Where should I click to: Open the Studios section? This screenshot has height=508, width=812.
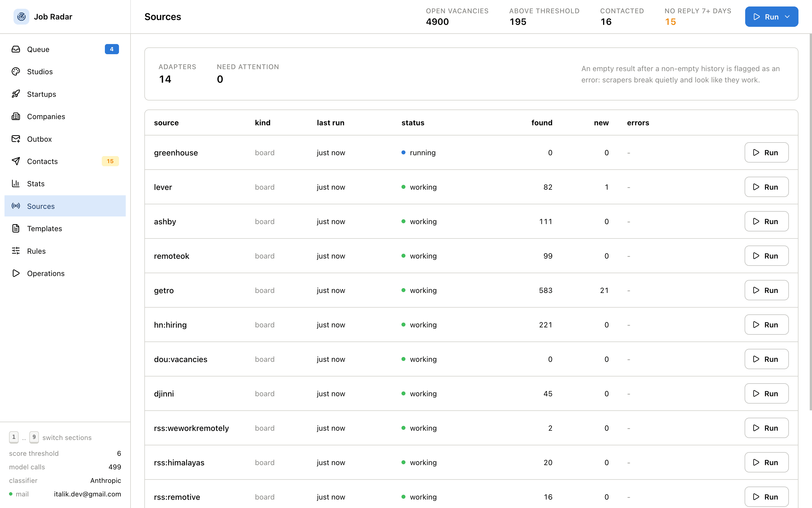[x=65, y=72]
